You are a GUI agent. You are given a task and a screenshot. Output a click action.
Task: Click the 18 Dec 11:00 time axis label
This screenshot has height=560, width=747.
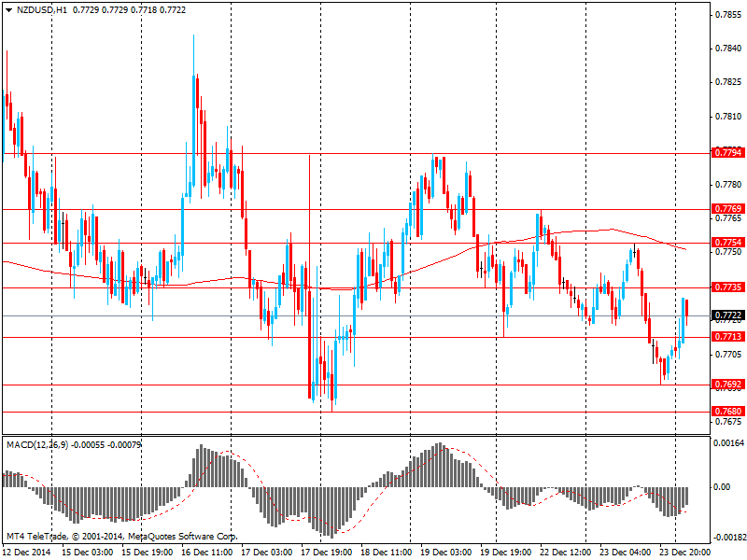[387, 553]
